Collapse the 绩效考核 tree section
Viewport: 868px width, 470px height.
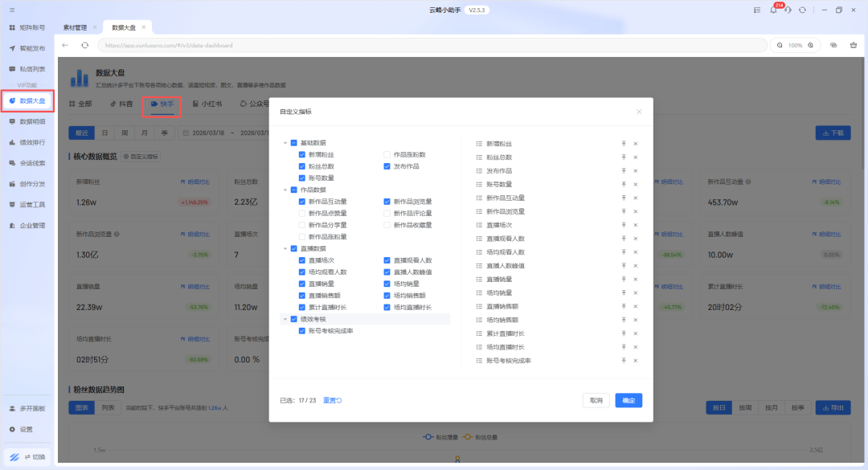click(x=285, y=319)
